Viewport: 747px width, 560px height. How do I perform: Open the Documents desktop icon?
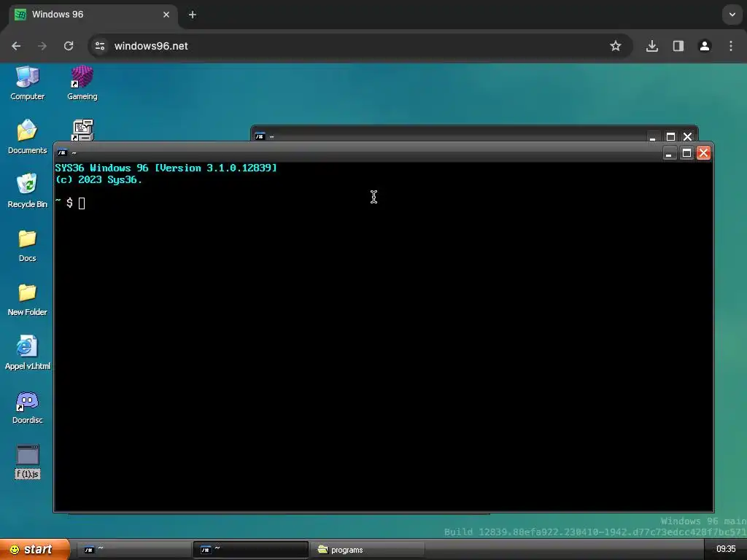point(27,137)
